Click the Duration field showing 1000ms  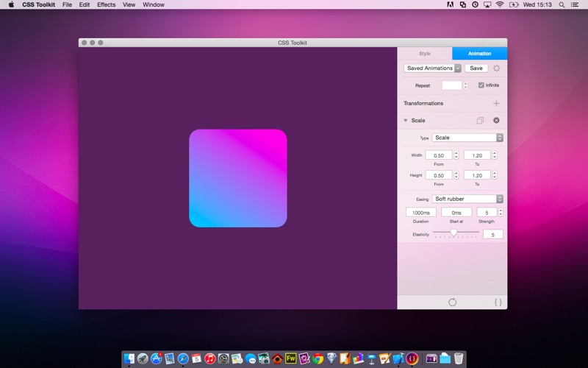coord(420,213)
